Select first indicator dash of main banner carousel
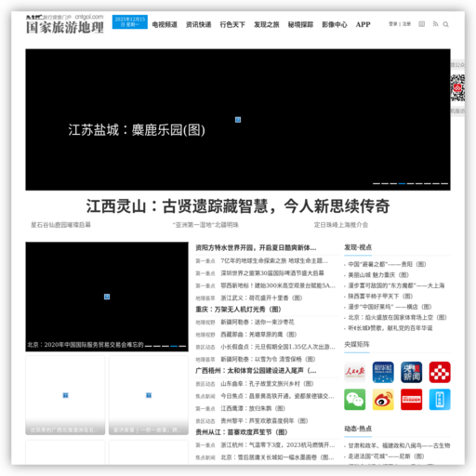The height and width of the screenshot is (476, 476). pos(377,183)
